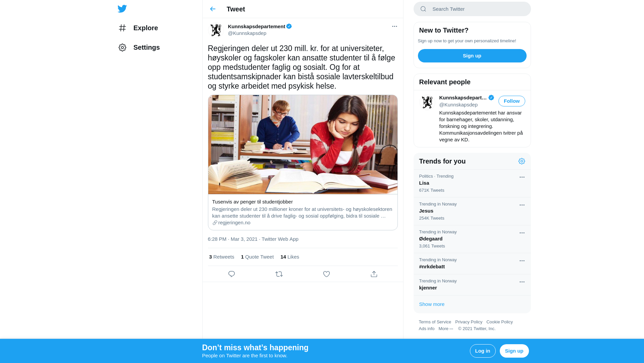
Task: Retweet using the retweet arrows icon
Action: point(279,274)
